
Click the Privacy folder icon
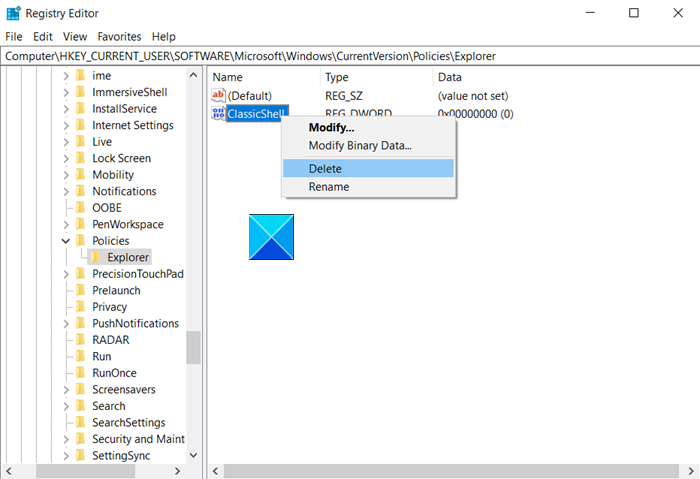point(81,307)
